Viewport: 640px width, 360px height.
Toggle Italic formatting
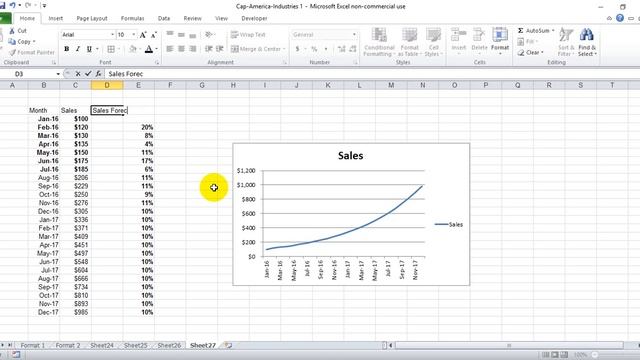coord(78,49)
